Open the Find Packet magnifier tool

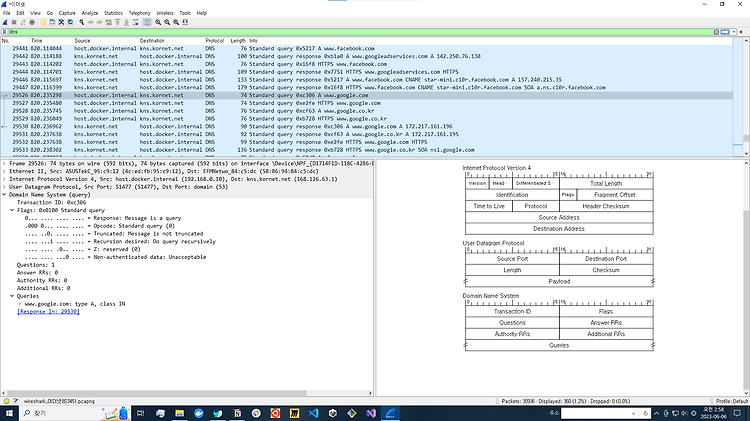tap(81, 22)
